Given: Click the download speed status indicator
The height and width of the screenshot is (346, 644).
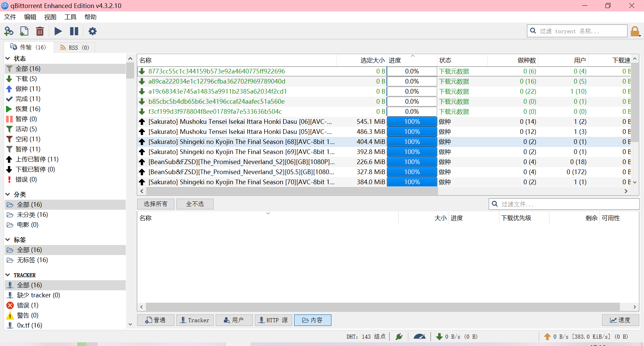Looking at the screenshot, I should point(457,337).
